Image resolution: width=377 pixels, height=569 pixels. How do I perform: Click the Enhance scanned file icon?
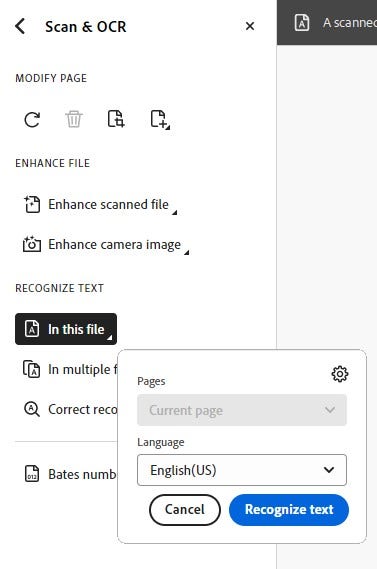click(32, 204)
